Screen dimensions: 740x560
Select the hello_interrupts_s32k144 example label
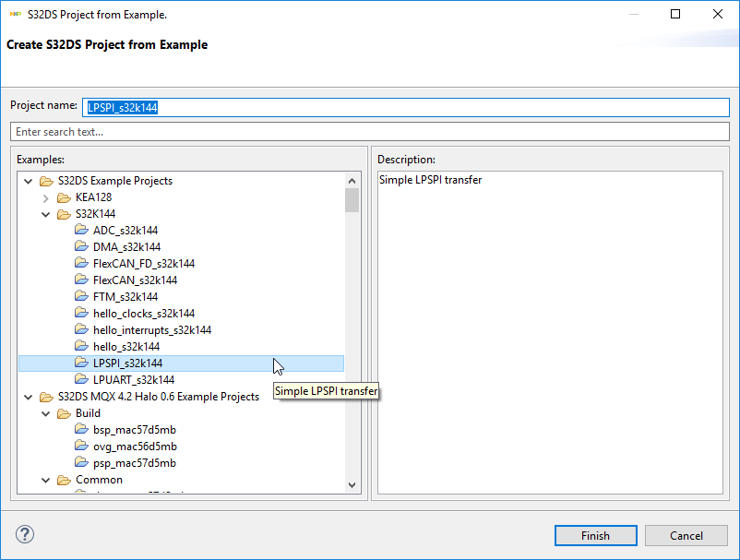click(x=152, y=329)
